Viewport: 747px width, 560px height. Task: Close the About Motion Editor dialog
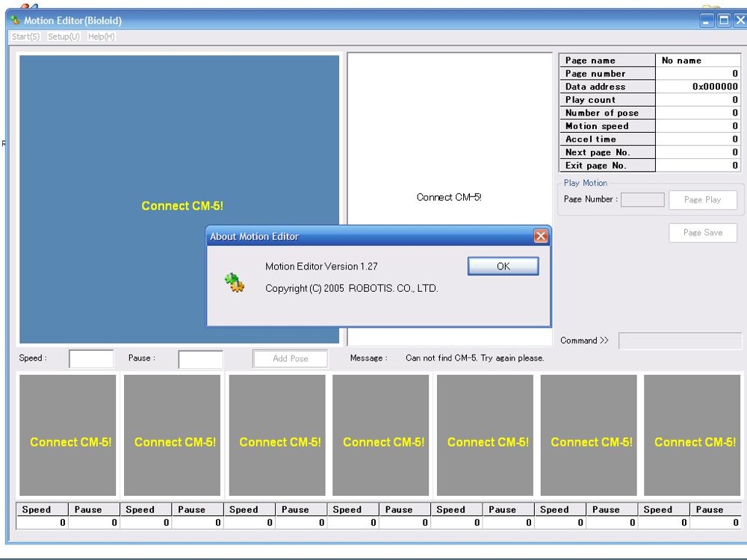click(540, 236)
